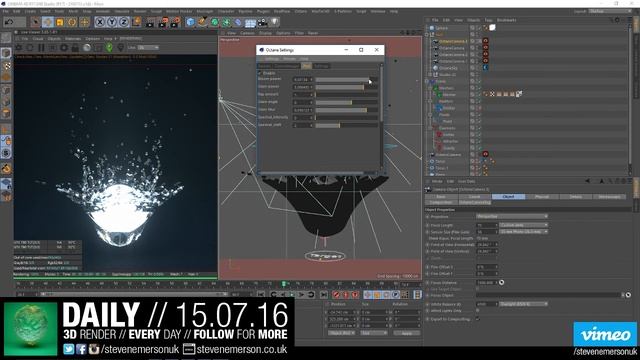Open White Balance preset dropdown
Screen dimensions: 640x360
[x=524, y=304]
